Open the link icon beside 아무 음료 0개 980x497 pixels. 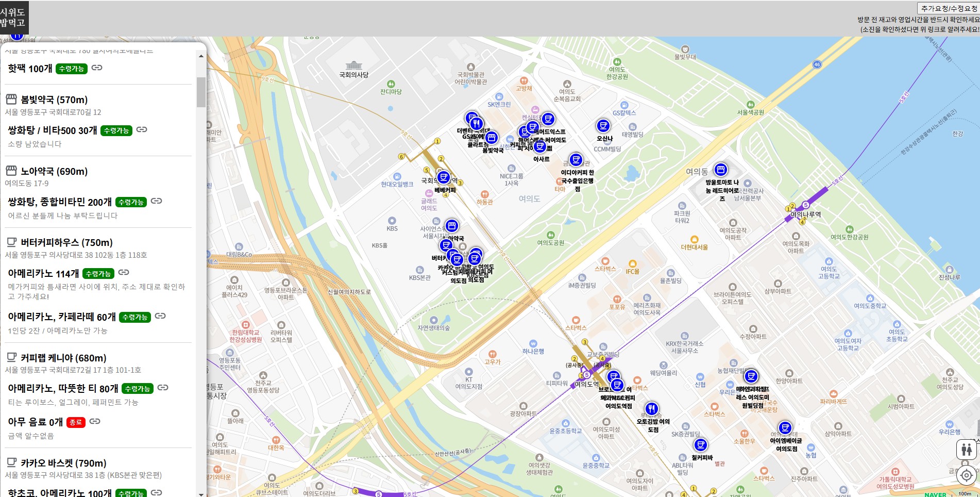pyautogui.click(x=95, y=421)
